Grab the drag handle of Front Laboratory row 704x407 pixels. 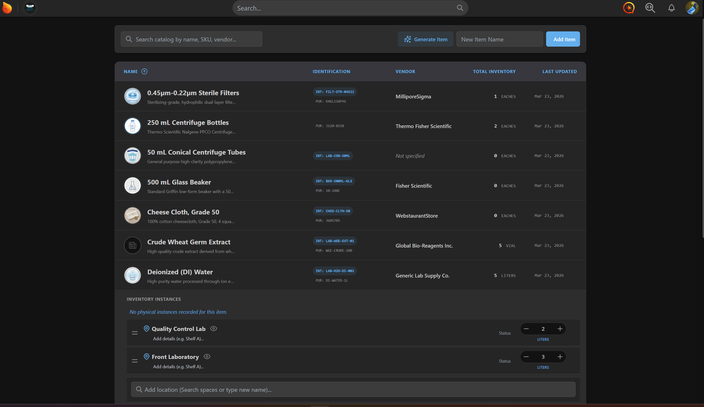point(135,361)
